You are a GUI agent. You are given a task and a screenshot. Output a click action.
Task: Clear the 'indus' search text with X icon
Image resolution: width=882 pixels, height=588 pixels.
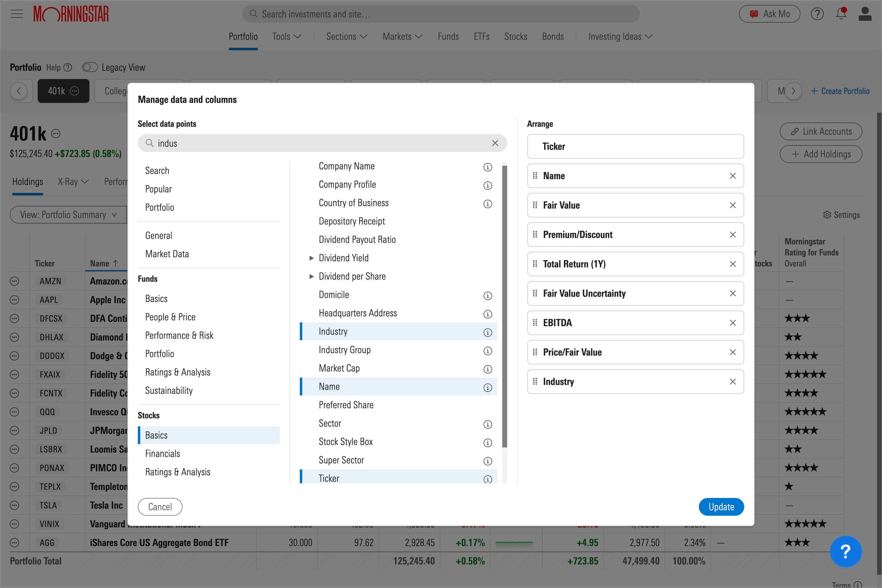pyautogui.click(x=495, y=143)
